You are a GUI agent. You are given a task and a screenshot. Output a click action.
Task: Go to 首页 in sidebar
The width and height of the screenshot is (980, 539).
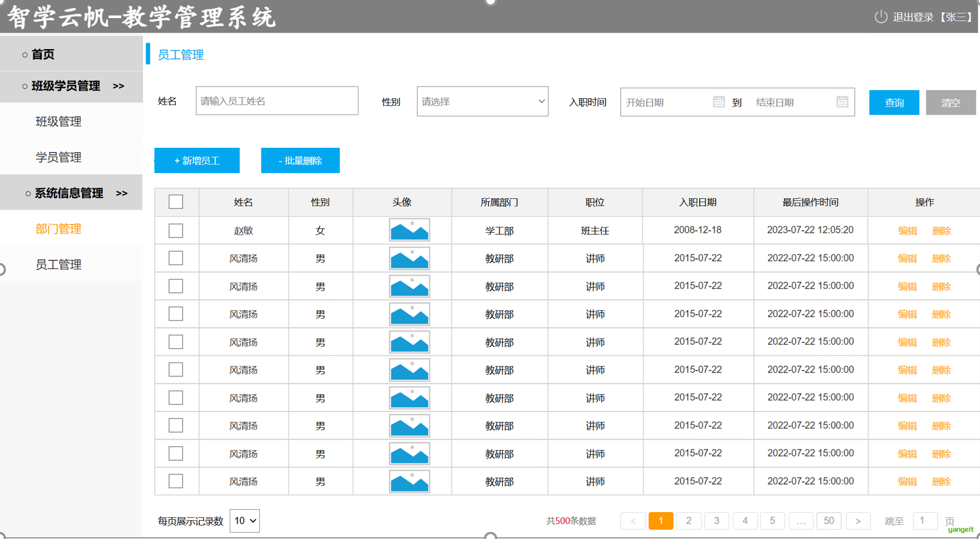[x=71, y=54]
